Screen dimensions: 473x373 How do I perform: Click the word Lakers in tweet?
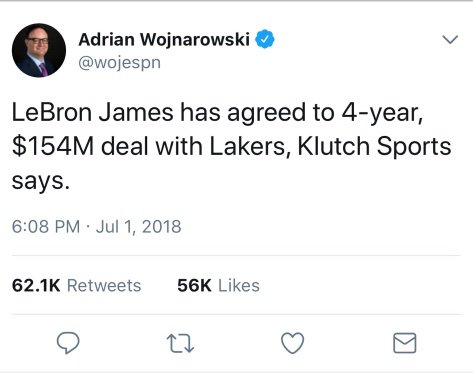coord(249,147)
